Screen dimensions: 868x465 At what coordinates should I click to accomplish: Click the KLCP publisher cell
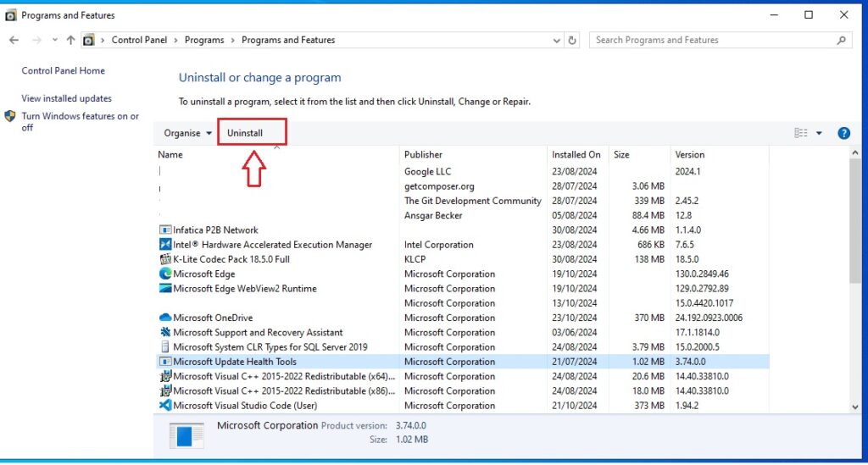[x=415, y=259]
